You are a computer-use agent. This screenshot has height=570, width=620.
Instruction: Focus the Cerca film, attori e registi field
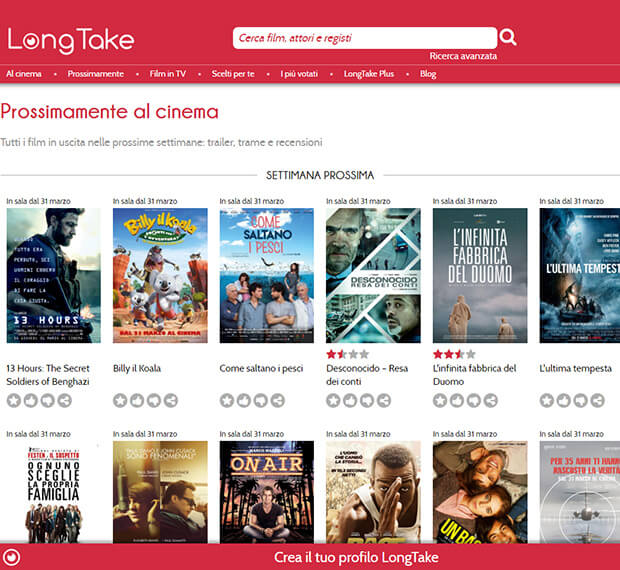coord(365,38)
